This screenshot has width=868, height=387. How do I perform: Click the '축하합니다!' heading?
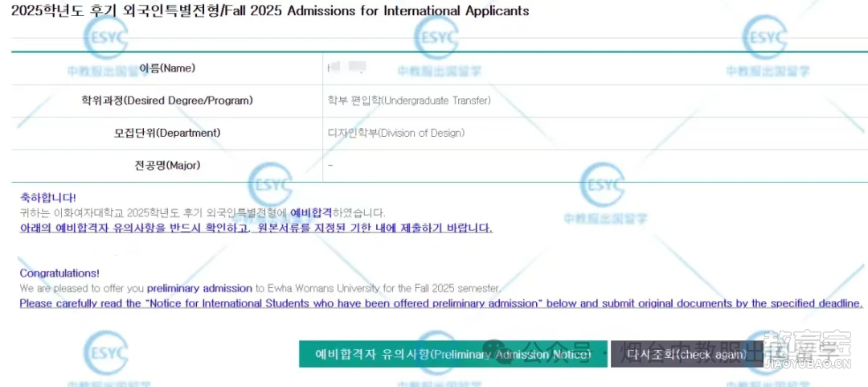(x=47, y=197)
